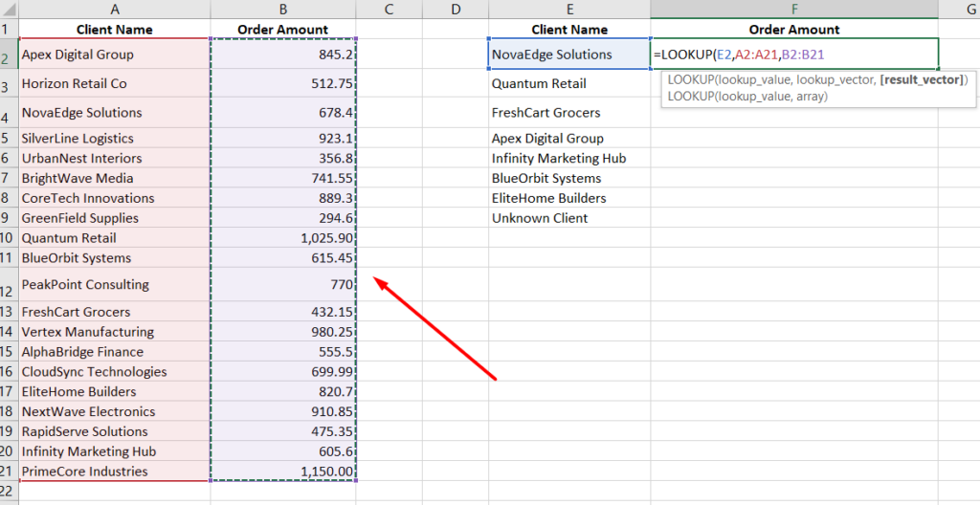
Task: Select column E header
Action: coord(569,9)
